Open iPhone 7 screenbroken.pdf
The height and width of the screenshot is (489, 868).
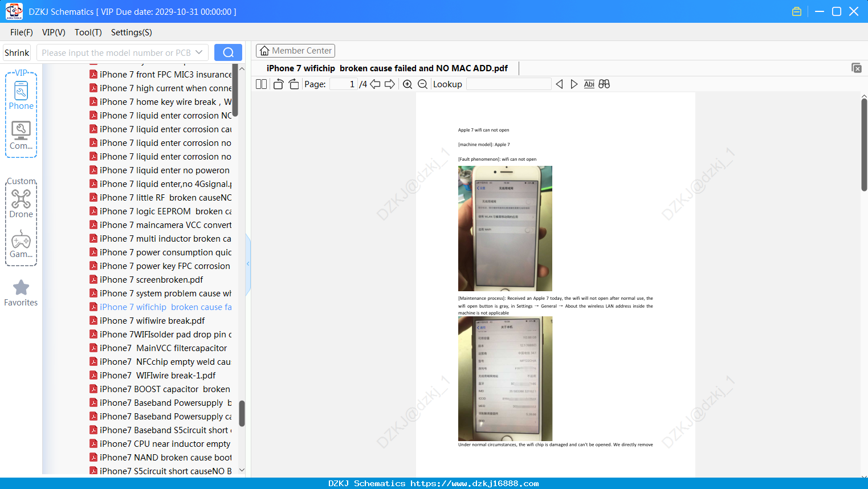point(147,280)
